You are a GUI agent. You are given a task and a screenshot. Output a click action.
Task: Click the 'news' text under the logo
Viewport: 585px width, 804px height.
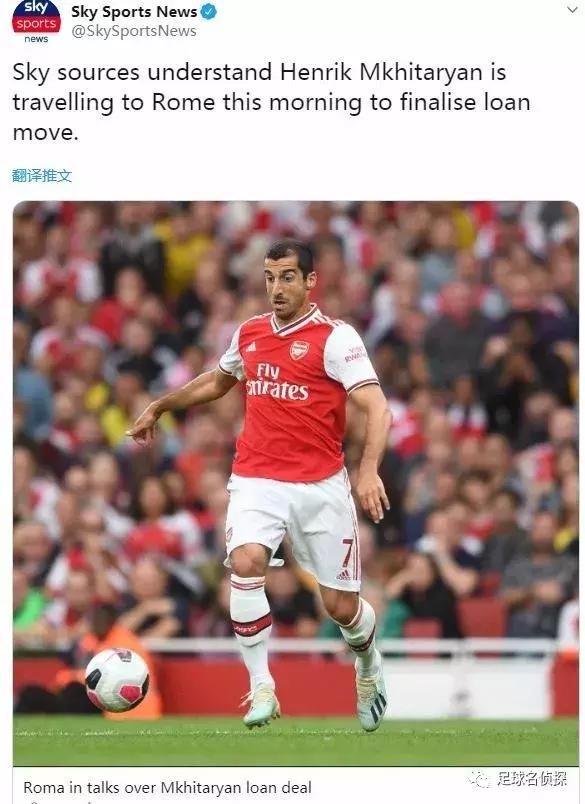[x=36, y=39]
